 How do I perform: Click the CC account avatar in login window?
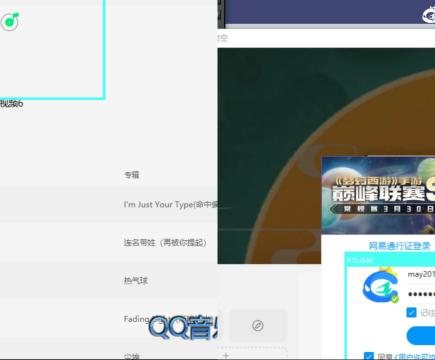coord(380,286)
